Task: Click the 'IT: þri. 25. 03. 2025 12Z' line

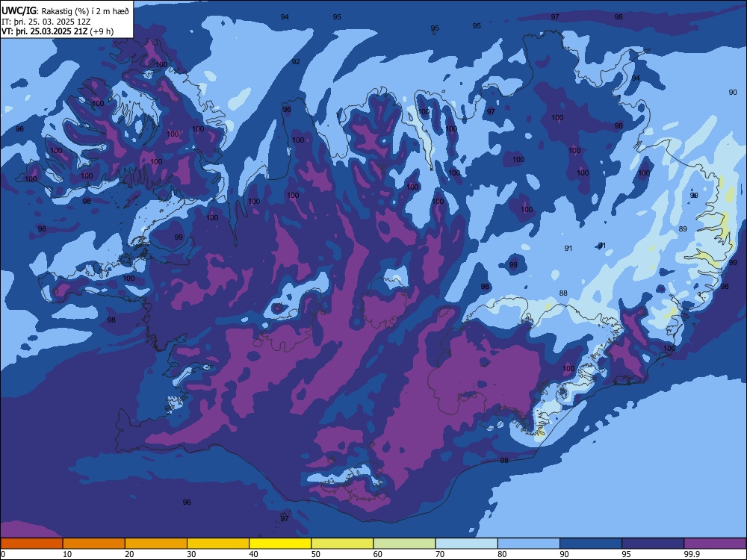Action: click(x=46, y=22)
